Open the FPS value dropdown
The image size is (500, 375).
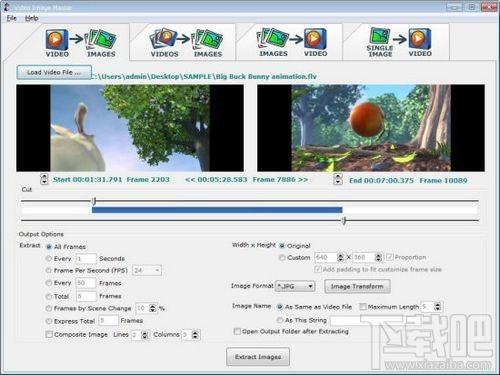[x=147, y=270]
